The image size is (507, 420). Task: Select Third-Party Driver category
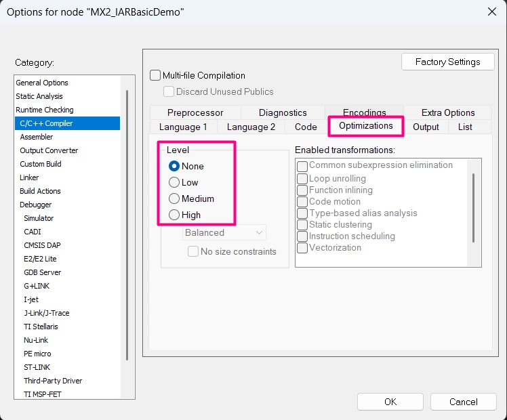[67, 381]
